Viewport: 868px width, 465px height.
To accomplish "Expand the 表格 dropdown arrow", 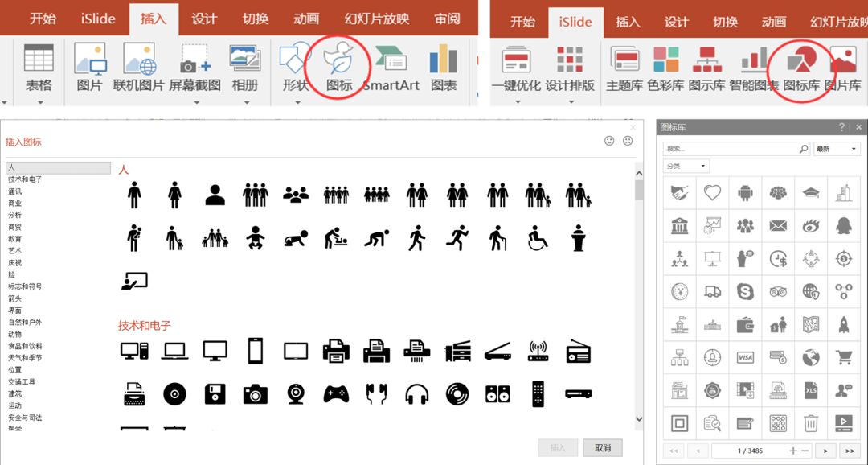I will coord(40,102).
